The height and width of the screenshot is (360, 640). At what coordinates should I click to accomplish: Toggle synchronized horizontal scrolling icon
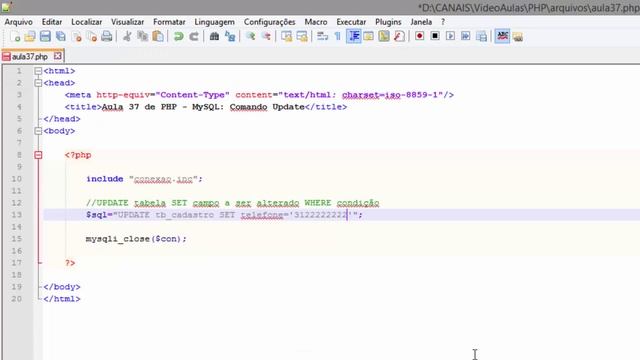coord(302,37)
